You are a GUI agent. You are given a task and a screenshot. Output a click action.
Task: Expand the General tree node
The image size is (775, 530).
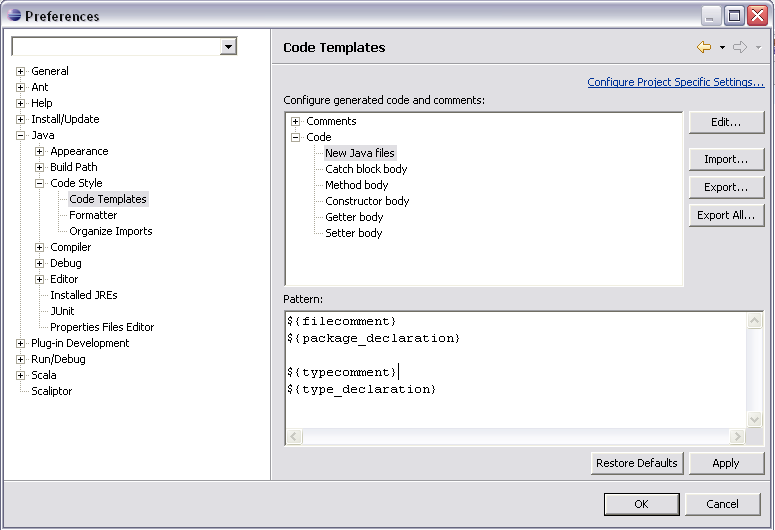pos(20,71)
